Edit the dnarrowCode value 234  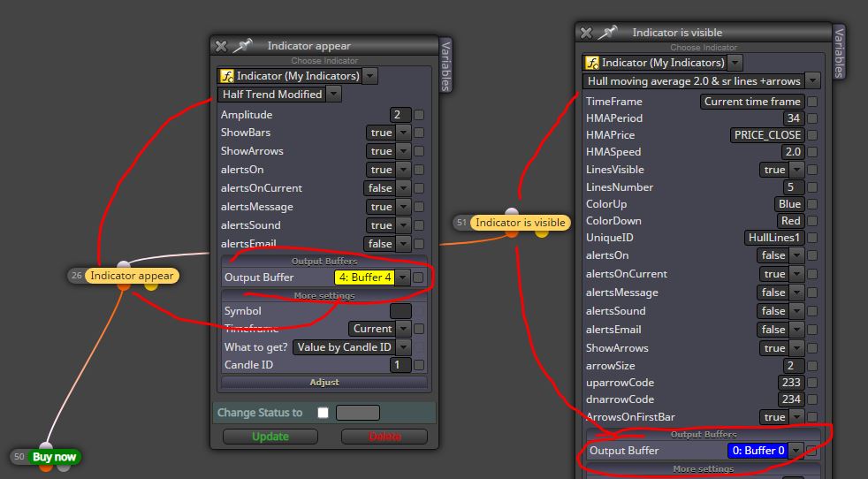point(791,399)
